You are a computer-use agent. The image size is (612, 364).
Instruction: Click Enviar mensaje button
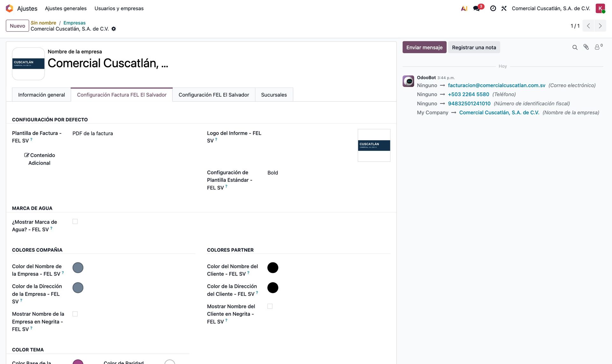click(x=424, y=47)
